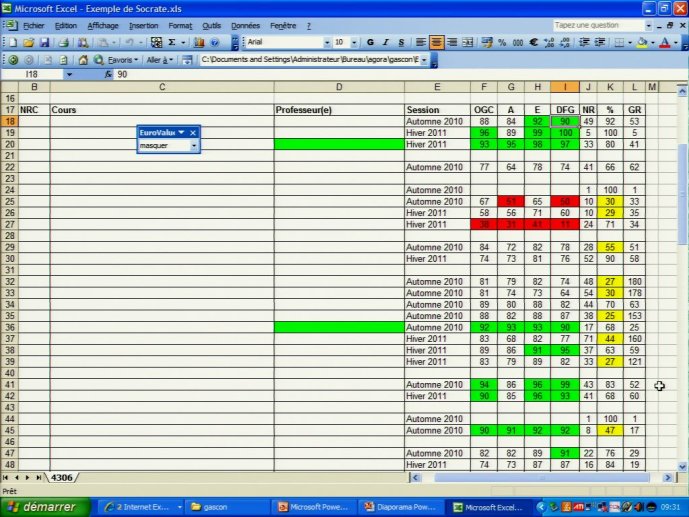
Task: Decrease indent toolbar icon
Action: [x=584, y=42]
